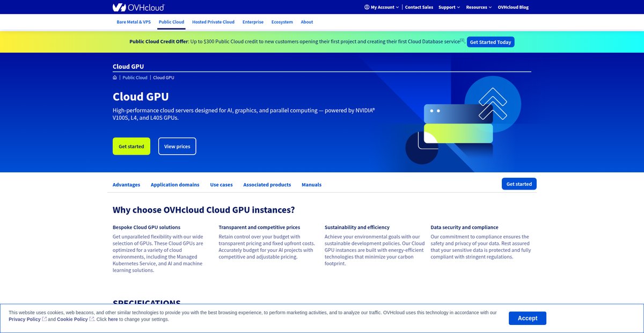The width and height of the screenshot is (644, 333).
Task: Open the Enterprise menu
Action: pyautogui.click(x=253, y=22)
